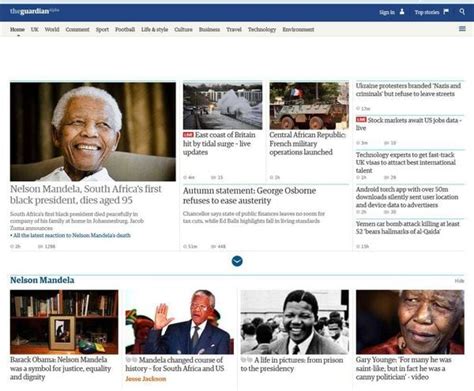Click gallery icon before 'A life in pictures'
Viewport: 474px width, 391px height.
tap(247, 360)
